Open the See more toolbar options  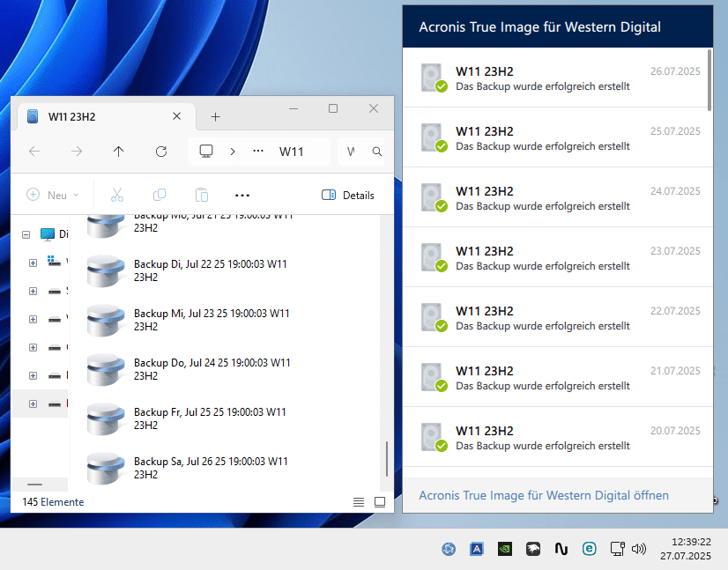point(242,196)
